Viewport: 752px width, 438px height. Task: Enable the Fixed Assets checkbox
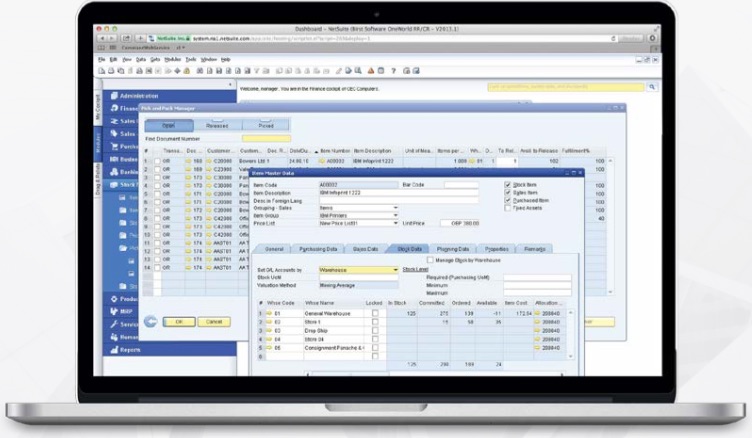click(x=508, y=208)
